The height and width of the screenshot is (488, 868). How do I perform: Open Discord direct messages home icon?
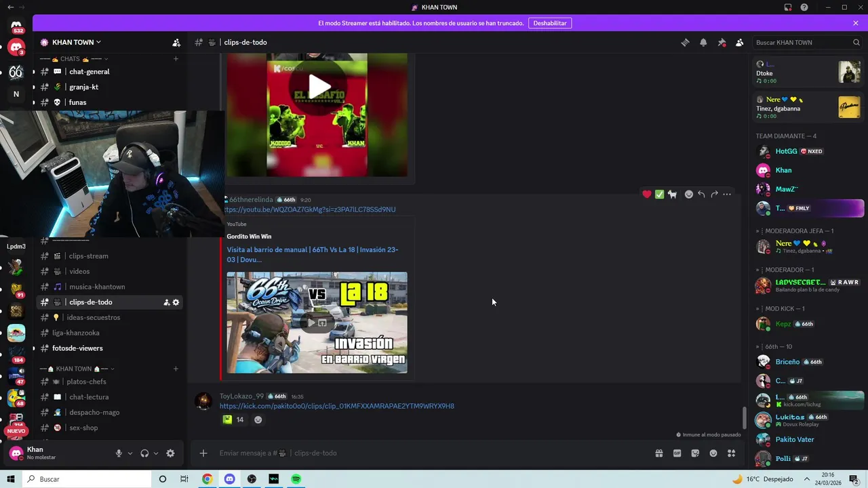[16, 25]
